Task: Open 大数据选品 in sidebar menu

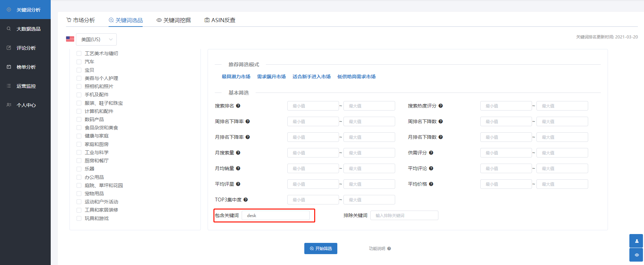Action: (x=25, y=29)
